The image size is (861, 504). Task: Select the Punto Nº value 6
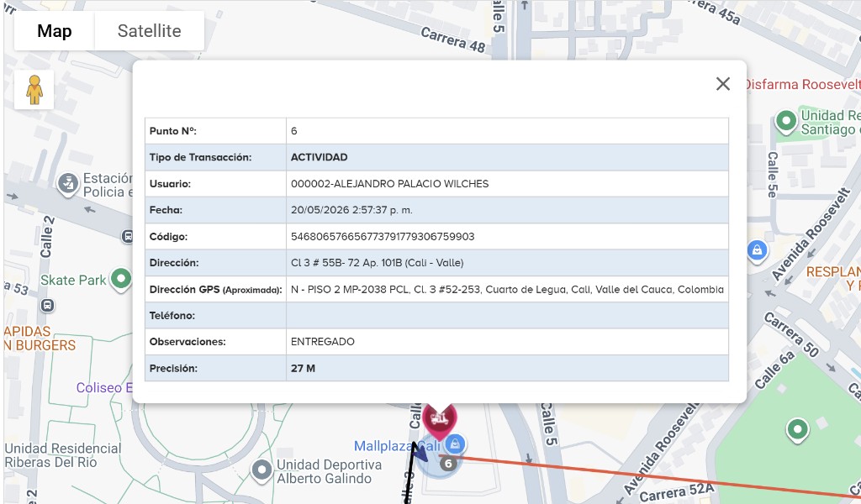293,131
